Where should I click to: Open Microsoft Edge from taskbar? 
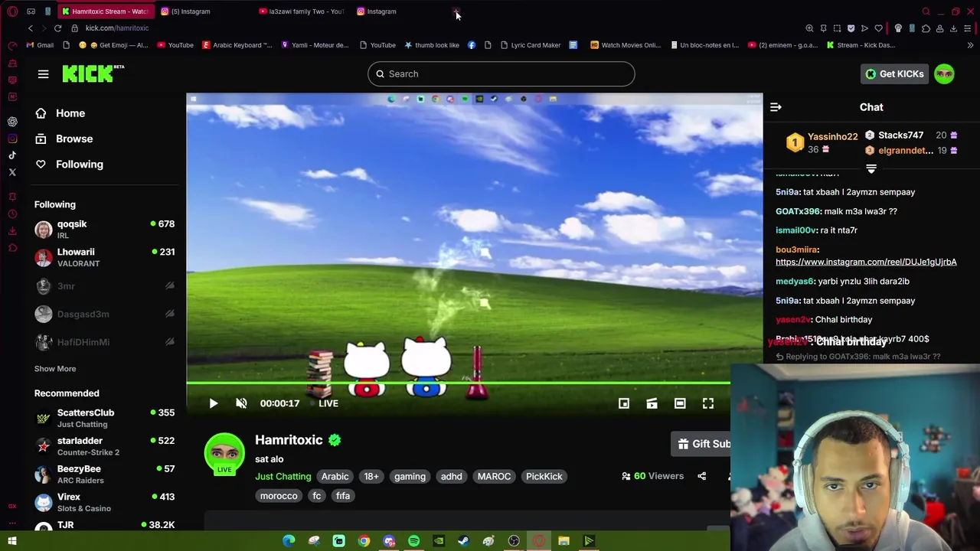coord(289,541)
